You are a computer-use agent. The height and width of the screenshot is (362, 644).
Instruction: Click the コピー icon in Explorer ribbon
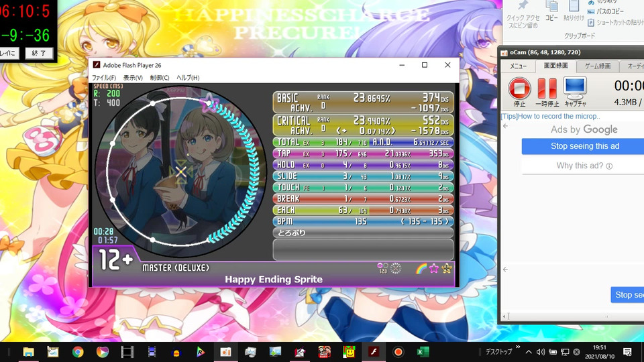pos(551,6)
